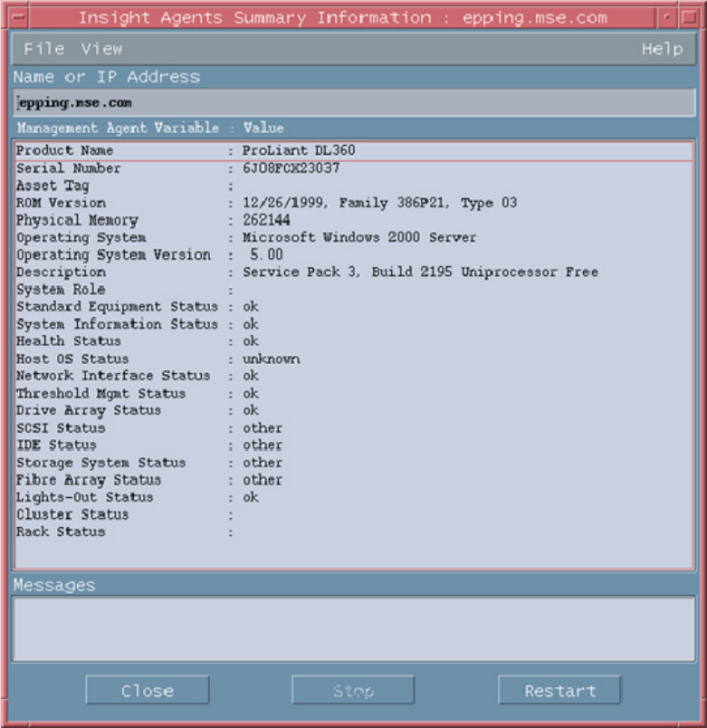Select the Description row
Viewport: 707px width, 728px height.
[x=354, y=272]
